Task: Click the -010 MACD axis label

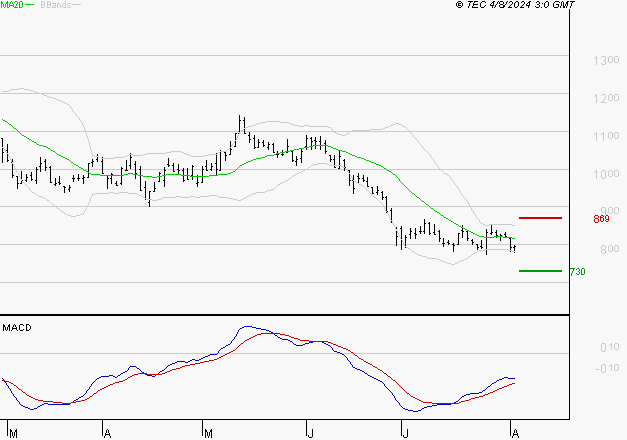Action: (x=607, y=368)
